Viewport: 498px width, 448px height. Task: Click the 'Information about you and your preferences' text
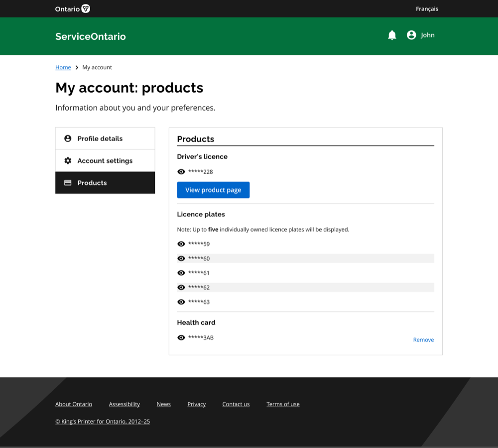(x=135, y=108)
